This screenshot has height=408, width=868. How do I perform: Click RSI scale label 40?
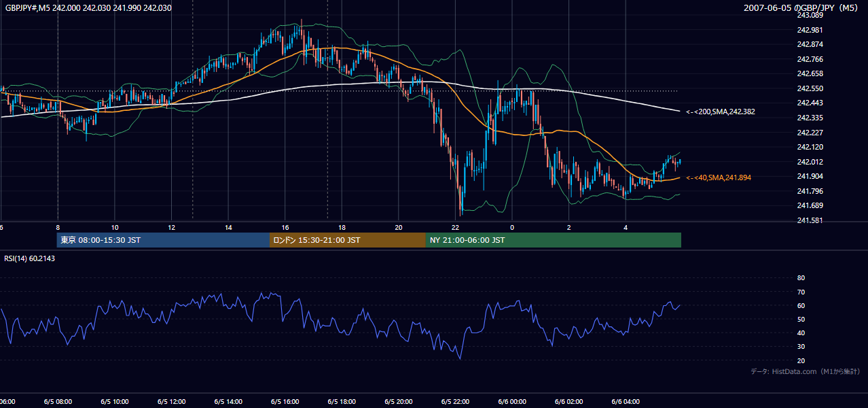[801, 333]
